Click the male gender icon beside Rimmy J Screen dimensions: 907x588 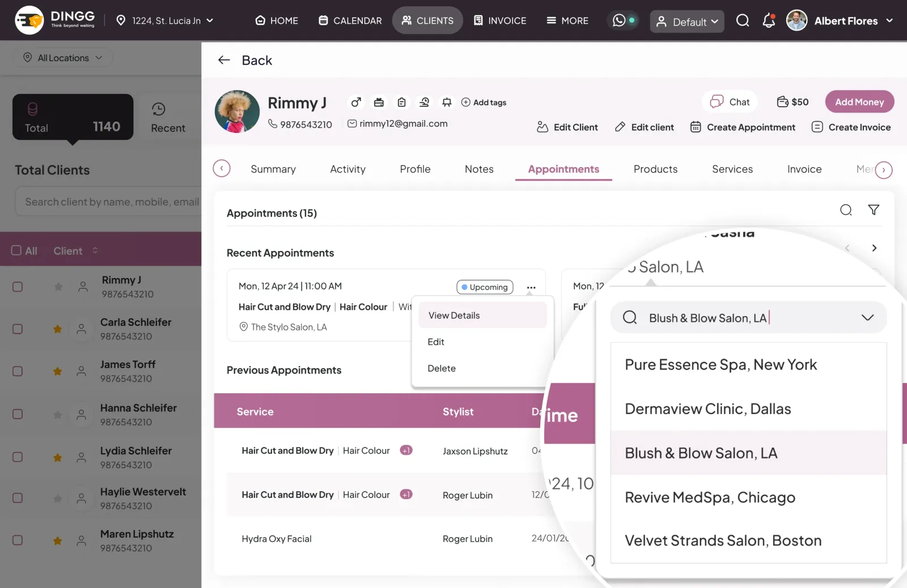(x=356, y=103)
